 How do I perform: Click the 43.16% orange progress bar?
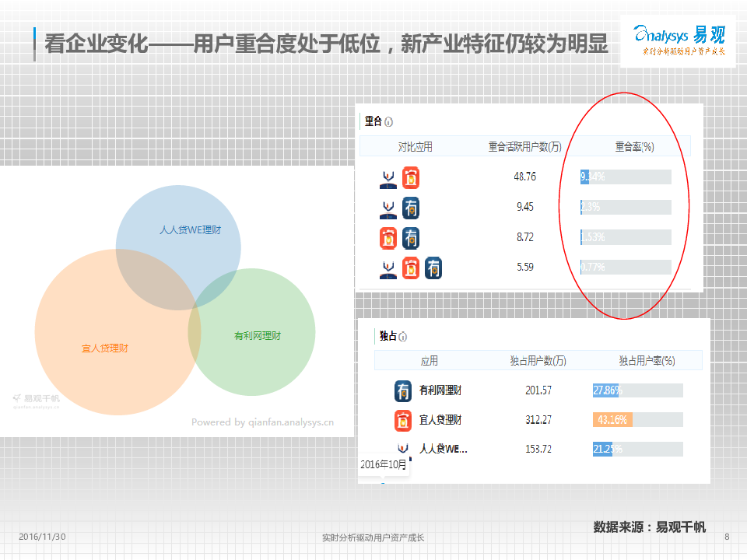click(x=612, y=420)
